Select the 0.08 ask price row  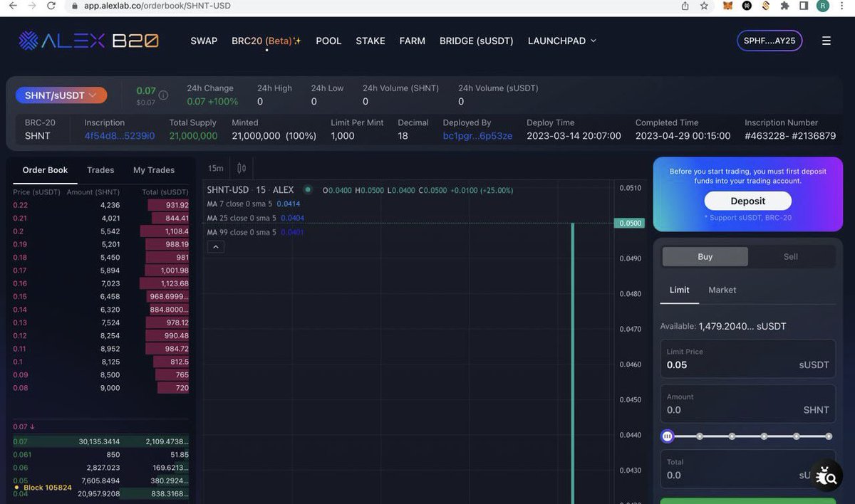(100, 388)
